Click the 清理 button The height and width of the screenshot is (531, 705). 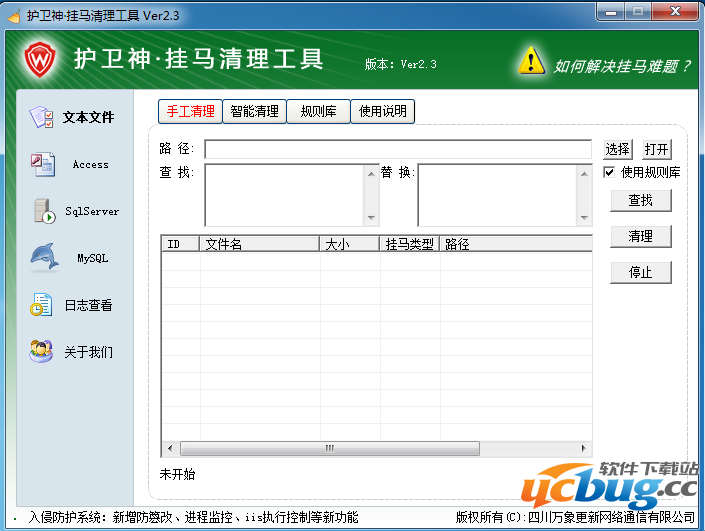641,236
